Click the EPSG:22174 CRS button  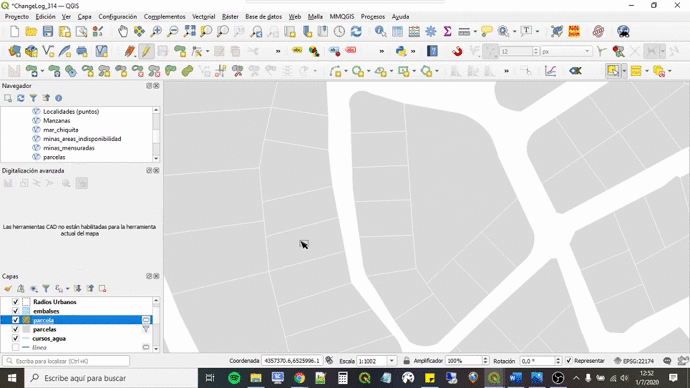(x=634, y=361)
